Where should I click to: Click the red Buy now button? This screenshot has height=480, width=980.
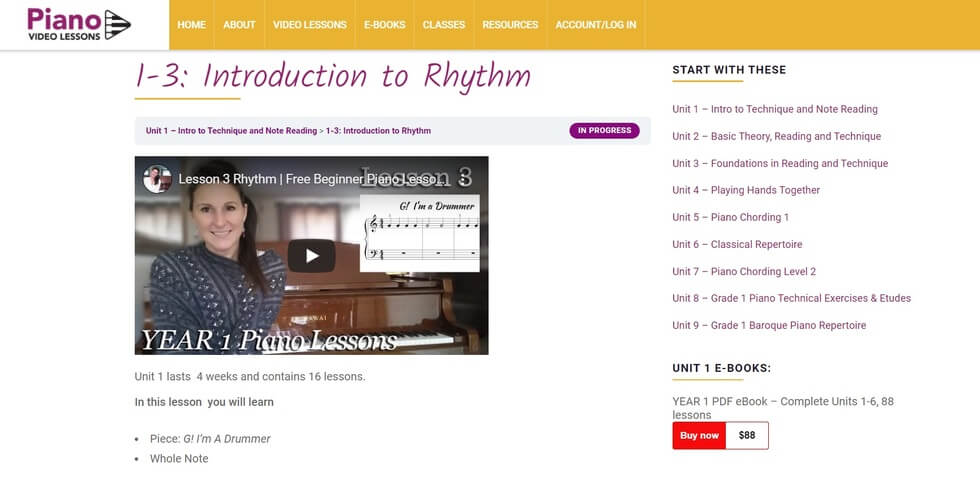click(699, 436)
